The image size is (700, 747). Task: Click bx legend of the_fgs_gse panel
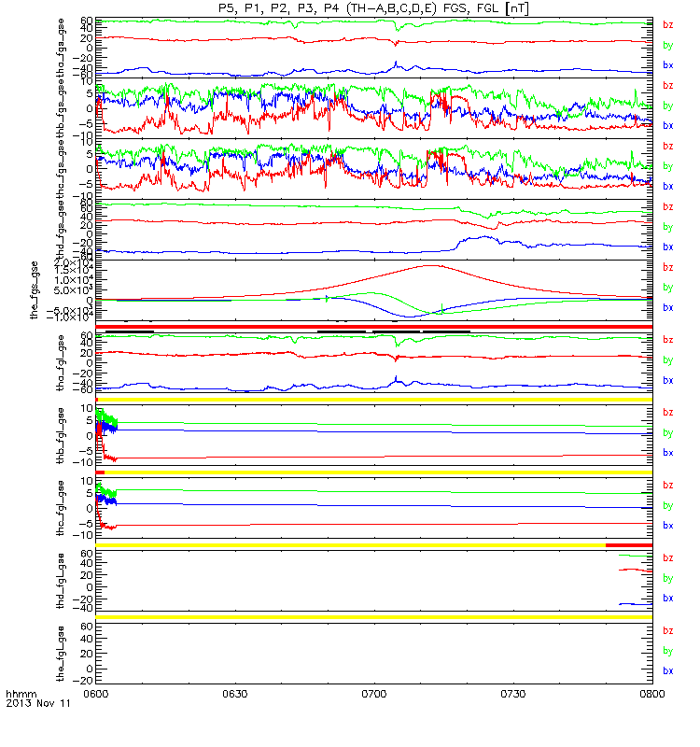click(667, 308)
